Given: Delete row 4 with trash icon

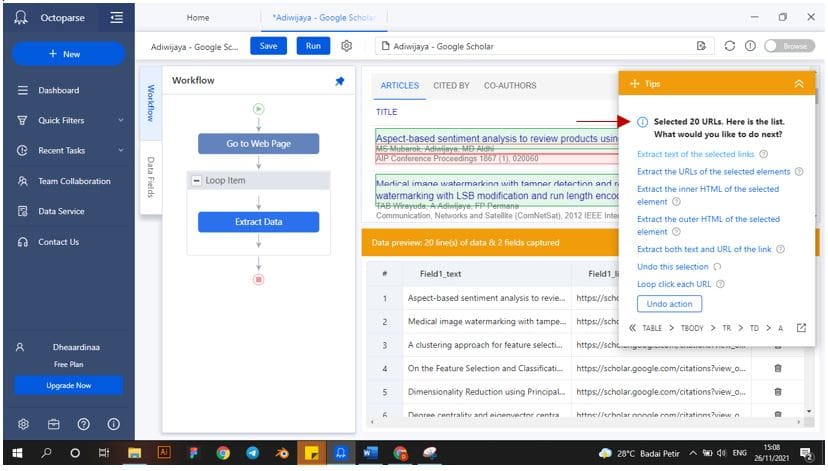Looking at the screenshot, I should pos(778,368).
